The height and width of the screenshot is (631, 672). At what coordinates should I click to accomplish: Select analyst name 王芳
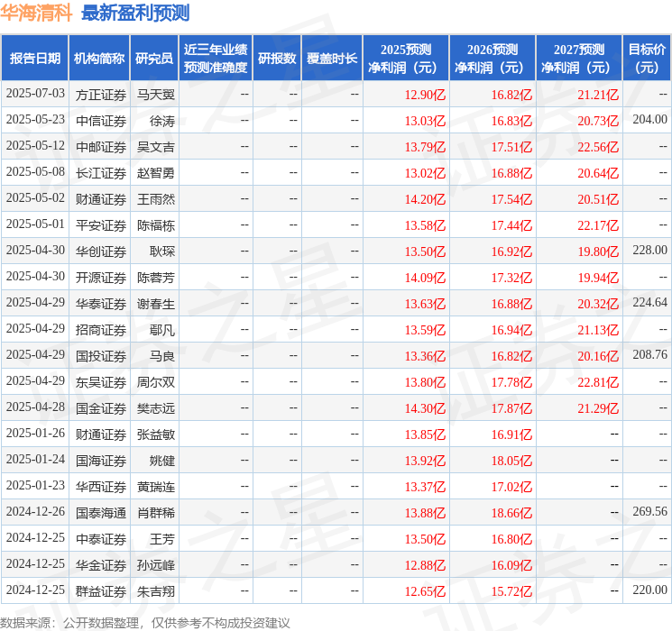point(162,539)
